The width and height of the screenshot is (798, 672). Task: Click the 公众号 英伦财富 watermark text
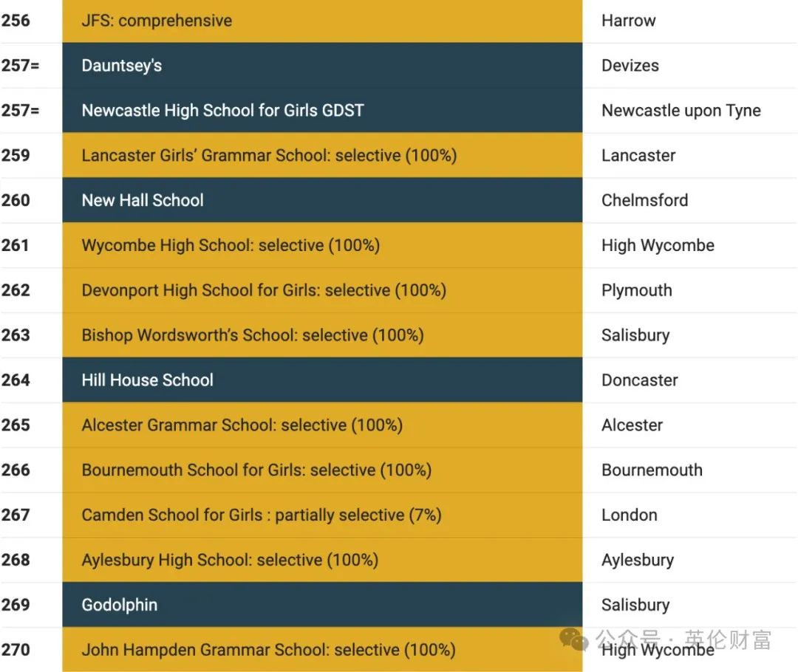pyautogui.click(x=683, y=639)
